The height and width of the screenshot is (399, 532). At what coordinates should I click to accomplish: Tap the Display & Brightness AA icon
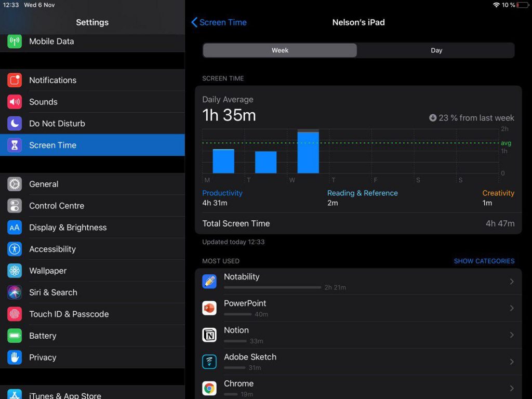click(15, 228)
